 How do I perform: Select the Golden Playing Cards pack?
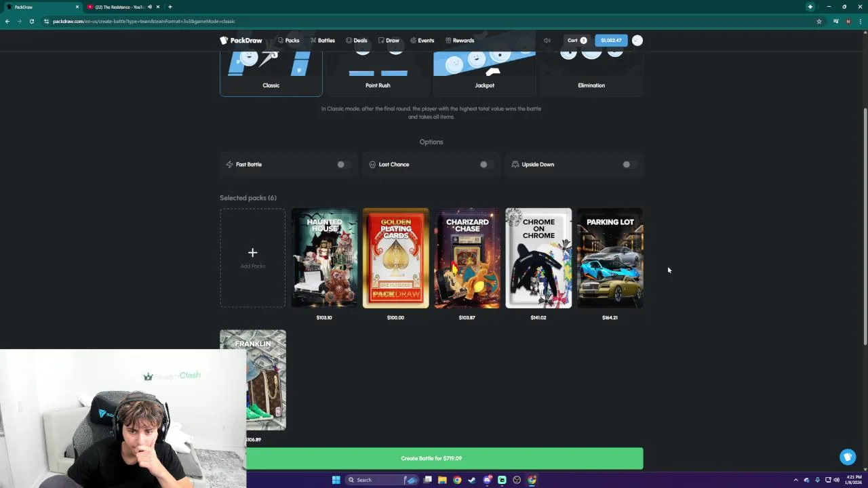(x=395, y=258)
